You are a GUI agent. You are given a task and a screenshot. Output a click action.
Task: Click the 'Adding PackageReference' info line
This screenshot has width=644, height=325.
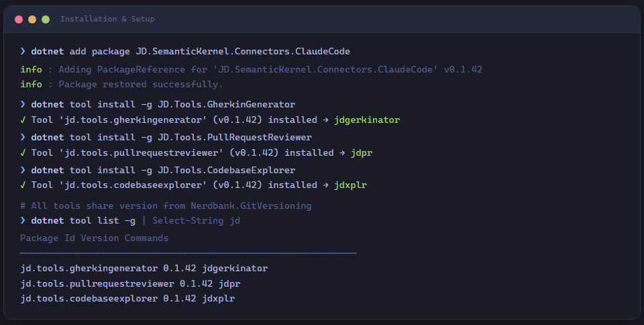(252, 69)
